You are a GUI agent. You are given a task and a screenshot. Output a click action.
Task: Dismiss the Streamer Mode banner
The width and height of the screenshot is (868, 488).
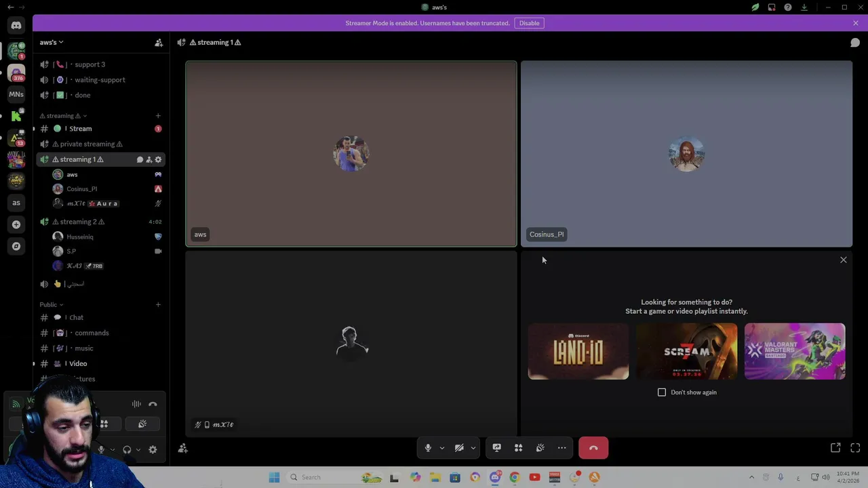[856, 23]
